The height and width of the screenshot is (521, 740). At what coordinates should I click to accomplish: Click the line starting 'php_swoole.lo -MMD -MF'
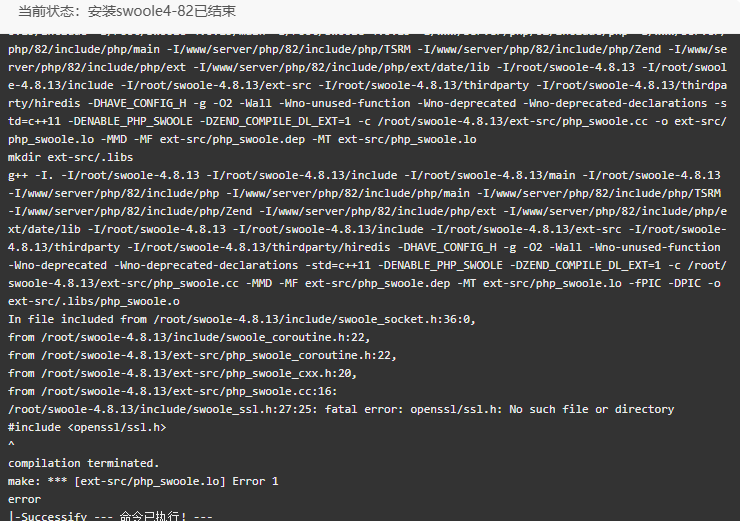tap(242, 139)
